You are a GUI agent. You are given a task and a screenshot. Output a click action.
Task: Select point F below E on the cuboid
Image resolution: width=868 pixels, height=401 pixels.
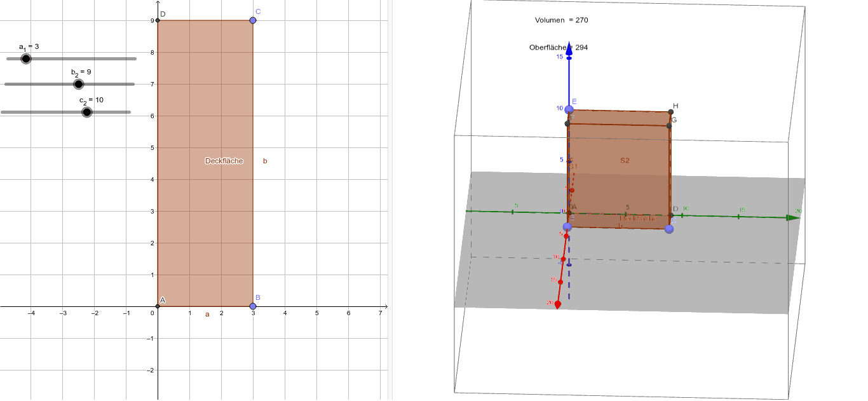click(x=567, y=123)
